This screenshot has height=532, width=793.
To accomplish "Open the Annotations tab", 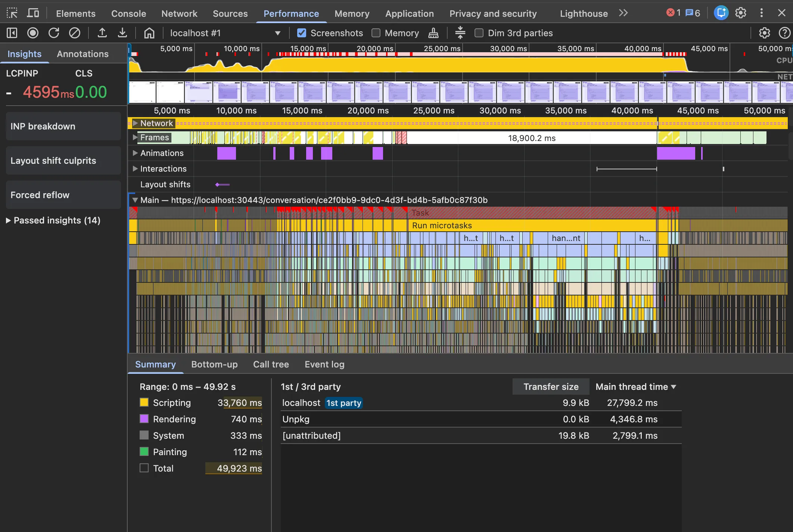I will [83, 54].
